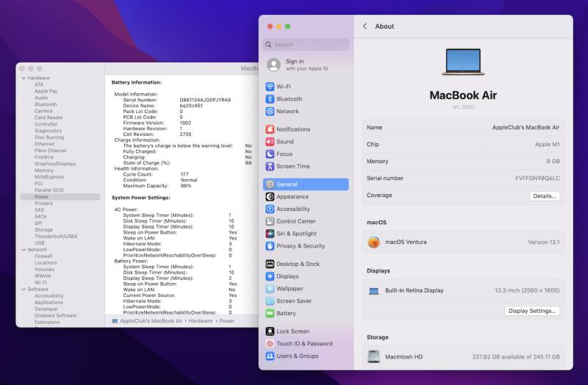This screenshot has width=588, height=385.
Task: Collapse the Software section in System Information
Action: pos(24,289)
